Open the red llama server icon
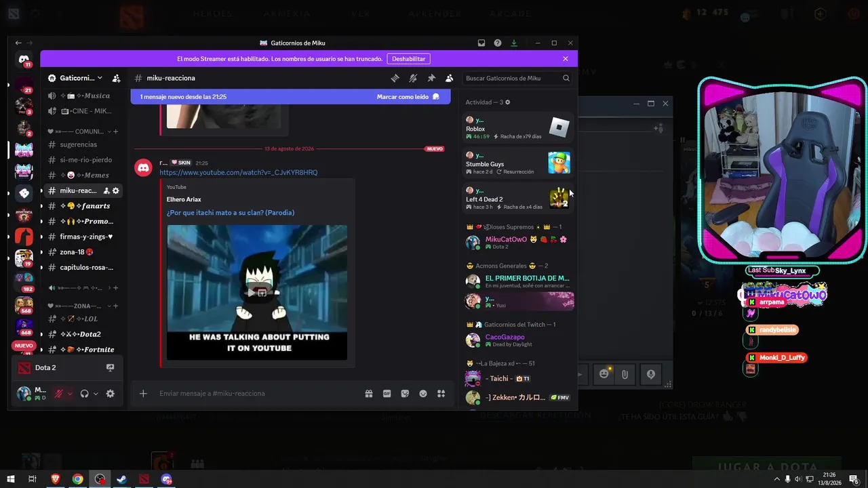 click(x=24, y=237)
